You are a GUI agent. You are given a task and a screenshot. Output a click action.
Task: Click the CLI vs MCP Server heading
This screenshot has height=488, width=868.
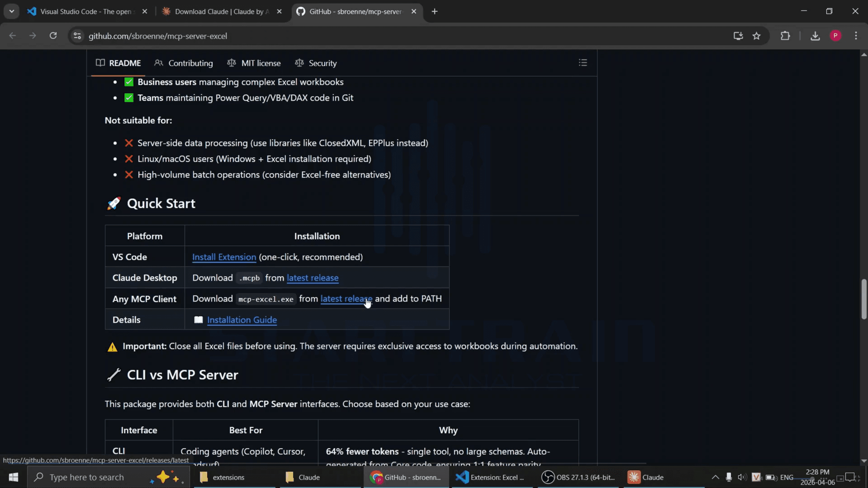click(x=182, y=375)
